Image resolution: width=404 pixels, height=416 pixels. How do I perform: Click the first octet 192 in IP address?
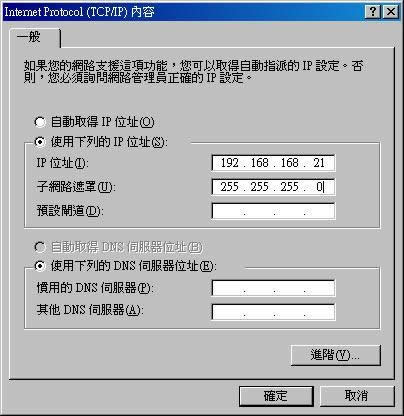pos(230,163)
